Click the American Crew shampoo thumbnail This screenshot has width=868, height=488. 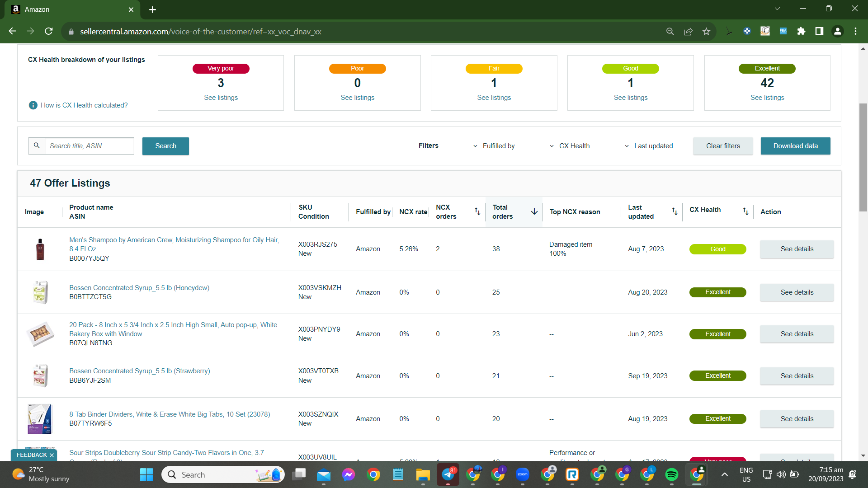tap(40, 249)
